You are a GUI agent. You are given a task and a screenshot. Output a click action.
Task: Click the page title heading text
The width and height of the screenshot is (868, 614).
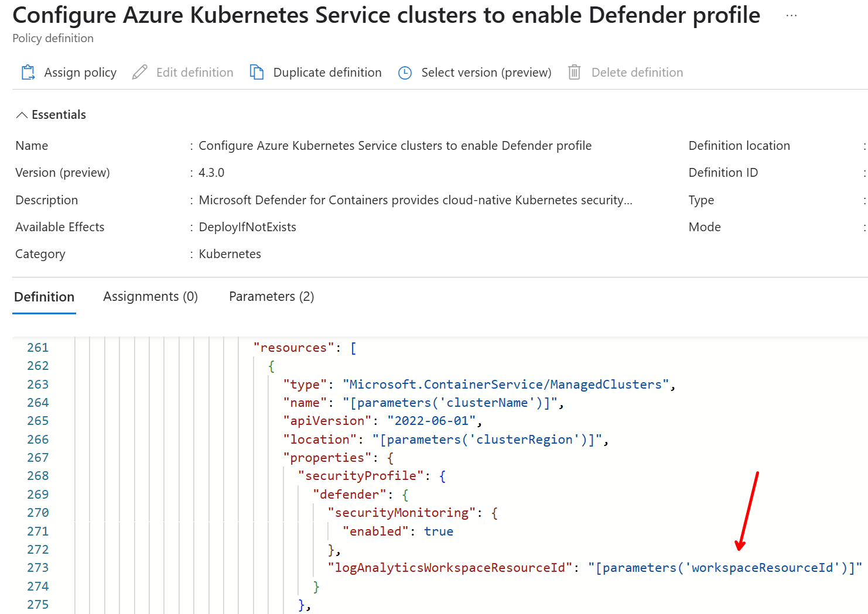pos(387,16)
